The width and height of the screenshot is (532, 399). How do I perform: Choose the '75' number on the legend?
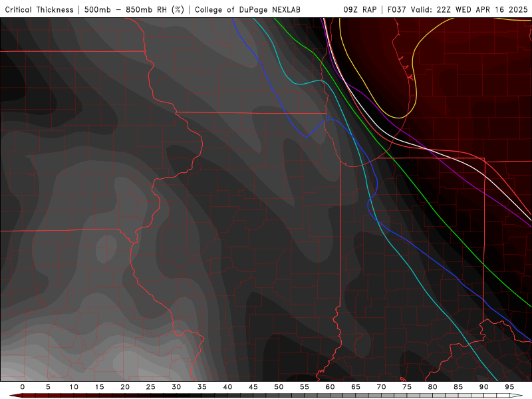pyautogui.click(x=407, y=387)
